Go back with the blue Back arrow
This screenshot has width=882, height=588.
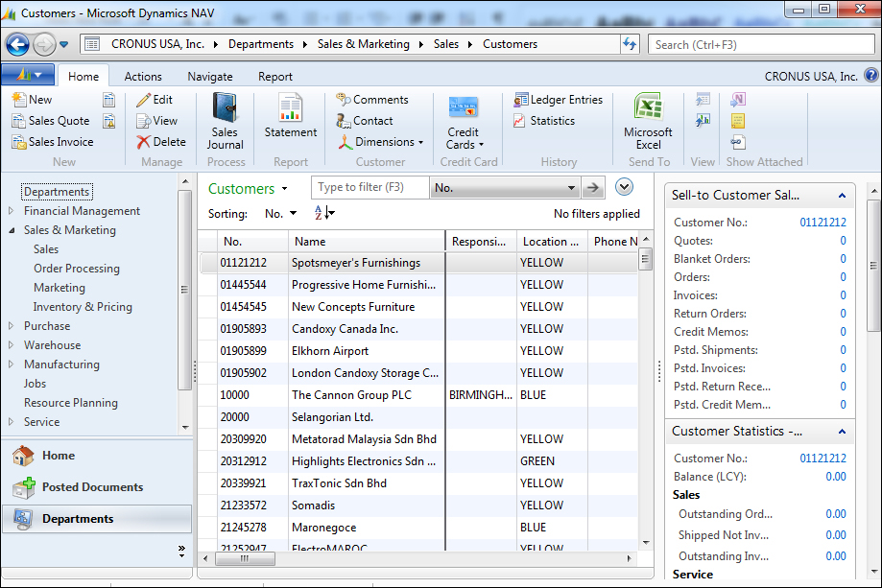coord(17,44)
